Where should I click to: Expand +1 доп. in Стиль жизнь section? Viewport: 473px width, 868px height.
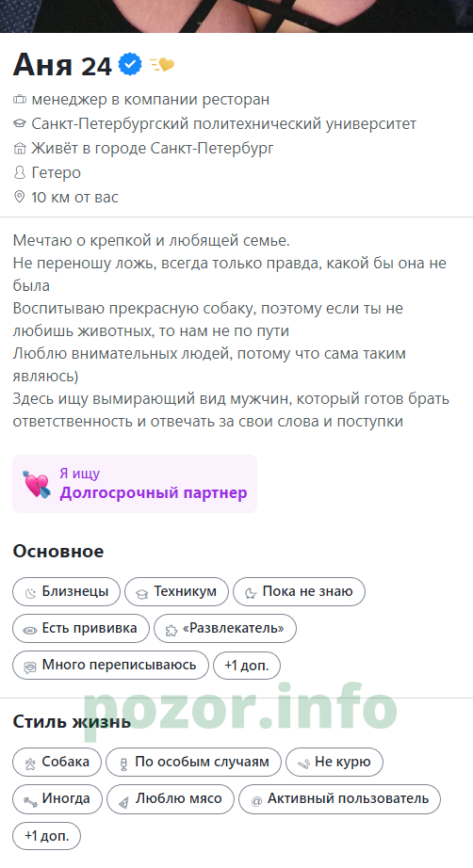pyautogui.click(x=46, y=835)
